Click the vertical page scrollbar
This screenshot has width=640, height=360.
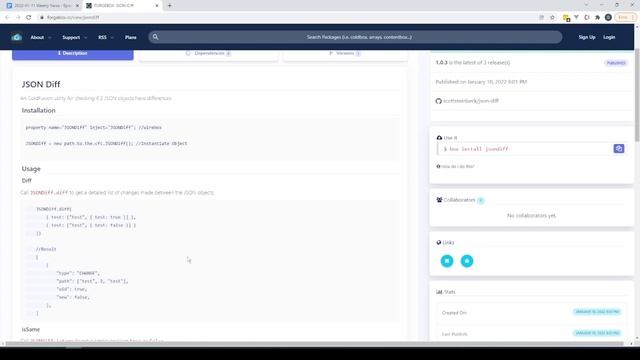pos(637,95)
